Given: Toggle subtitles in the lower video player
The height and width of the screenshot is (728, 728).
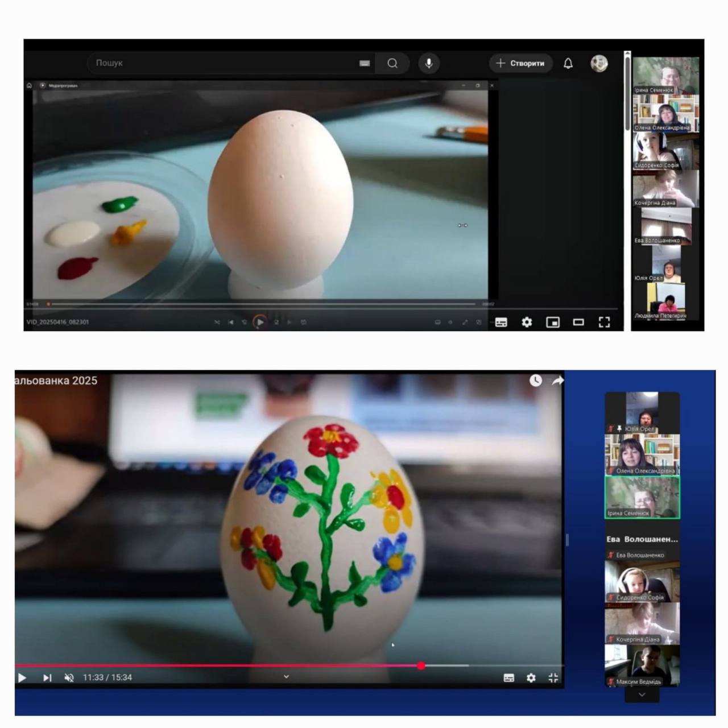Looking at the screenshot, I should point(509,677).
